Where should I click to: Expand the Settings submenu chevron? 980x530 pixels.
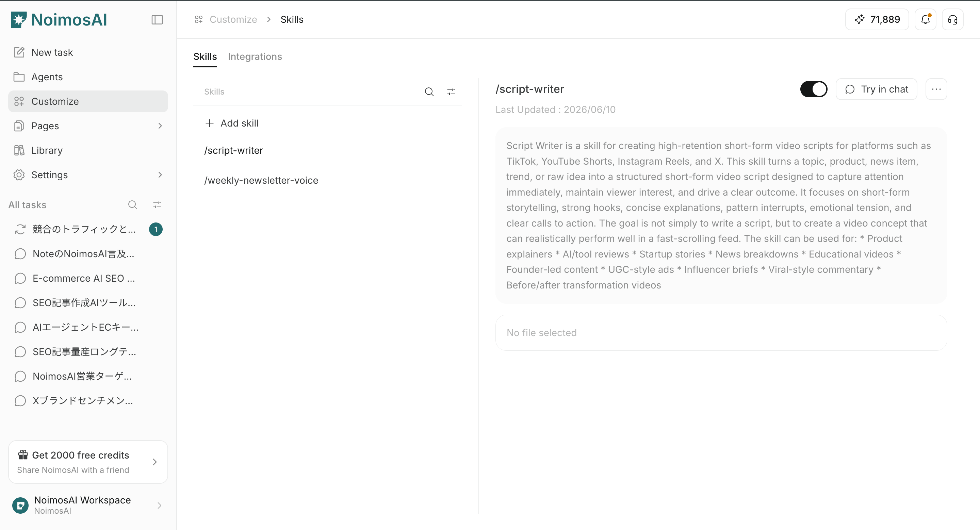pyautogui.click(x=160, y=175)
